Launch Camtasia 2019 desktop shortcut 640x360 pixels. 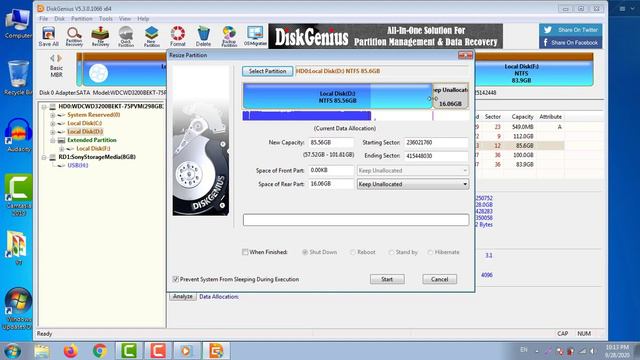pyautogui.click(x=18, y=195)
